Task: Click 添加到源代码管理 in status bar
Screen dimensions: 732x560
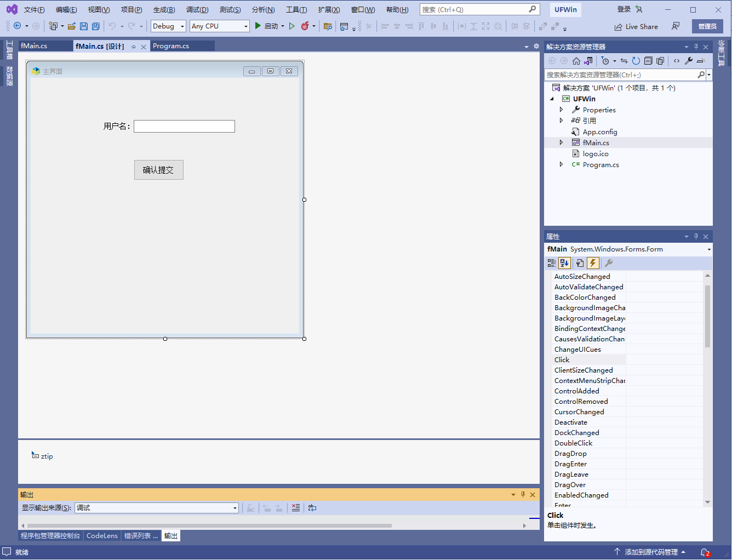Action: pos(650,552)
